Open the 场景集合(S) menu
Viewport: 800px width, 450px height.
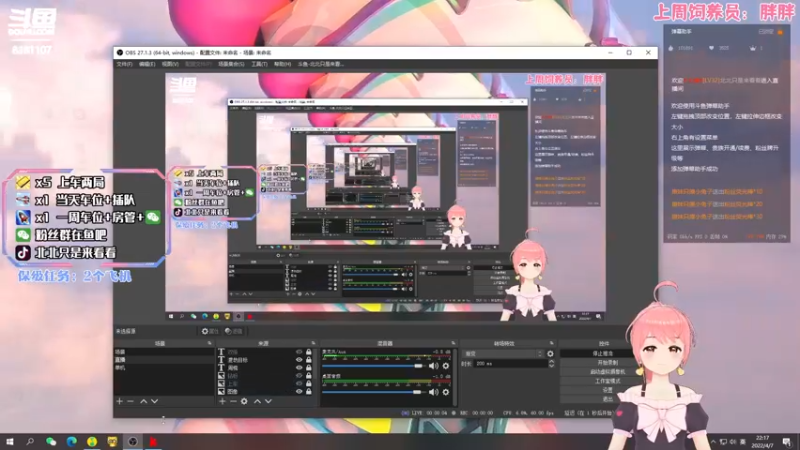[x=231, y=64]
